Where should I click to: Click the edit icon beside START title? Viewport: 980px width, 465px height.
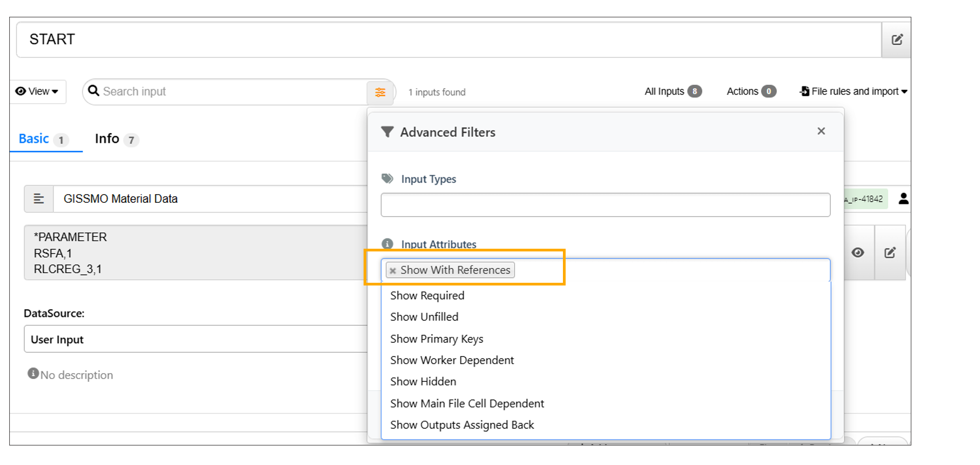pyautogui.click(x=897, y=39)
